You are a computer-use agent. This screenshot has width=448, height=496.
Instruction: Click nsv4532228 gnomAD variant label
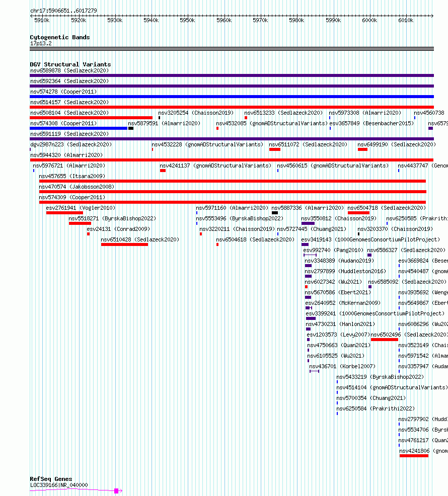(207, 144)
